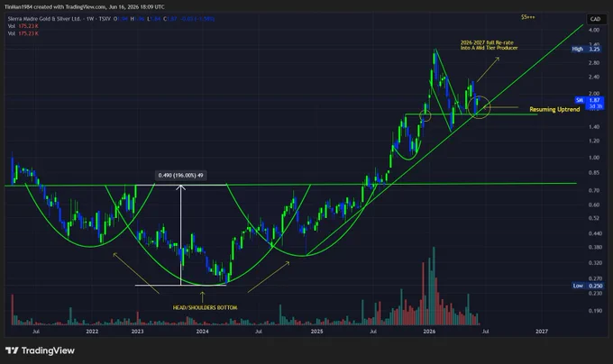
Task: Select the High 3.25 price label
Action: coord(586,49)
